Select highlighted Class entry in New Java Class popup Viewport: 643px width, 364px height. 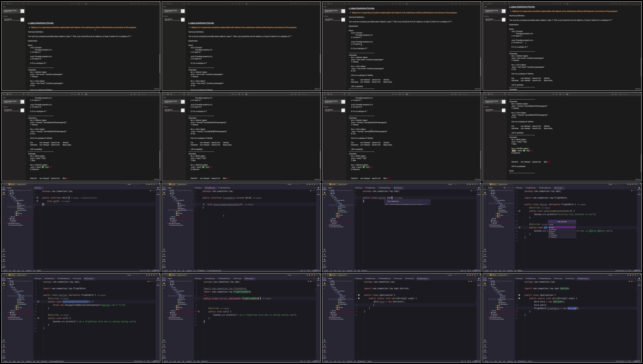tap(562, 227)
